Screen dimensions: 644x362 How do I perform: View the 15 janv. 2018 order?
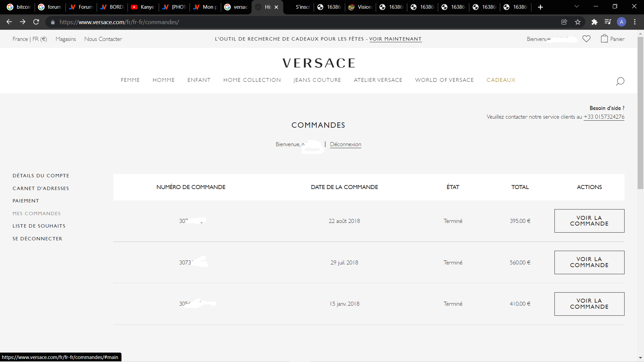pyautogui.click(x=589, y=304)
